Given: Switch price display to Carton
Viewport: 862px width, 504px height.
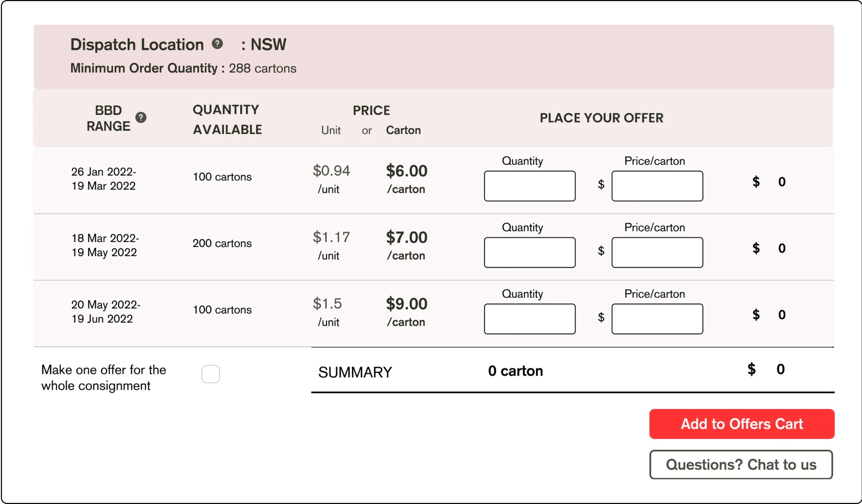Looking at the screenshot, I should coord(403,130).
